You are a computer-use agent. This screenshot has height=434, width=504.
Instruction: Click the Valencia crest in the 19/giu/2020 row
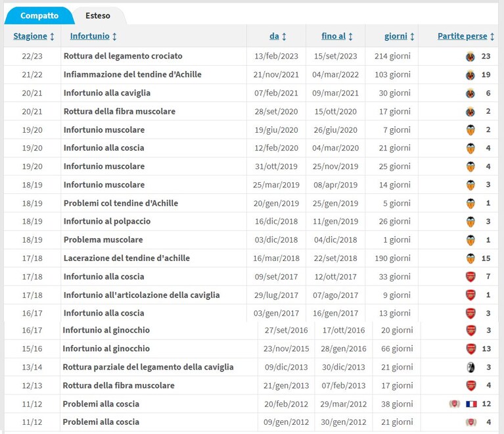click(470, 130)
